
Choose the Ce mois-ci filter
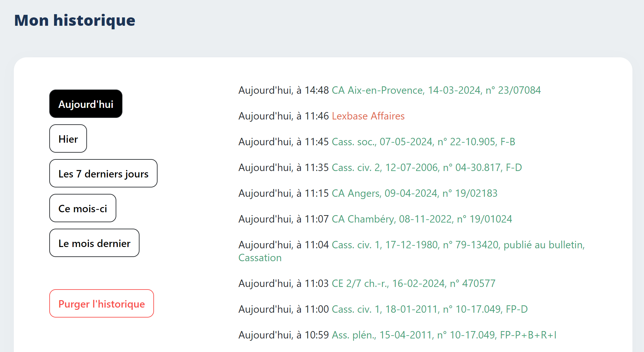point(82,208)
